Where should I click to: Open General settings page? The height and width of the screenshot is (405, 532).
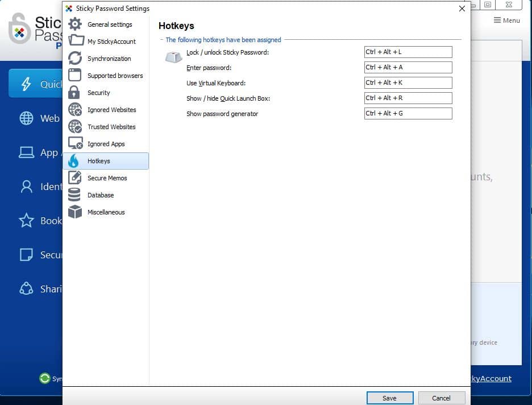(106, 24)
